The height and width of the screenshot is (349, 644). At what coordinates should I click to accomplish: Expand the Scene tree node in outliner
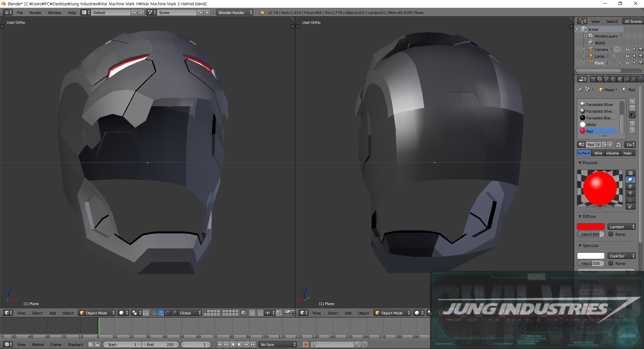point(577,29)
